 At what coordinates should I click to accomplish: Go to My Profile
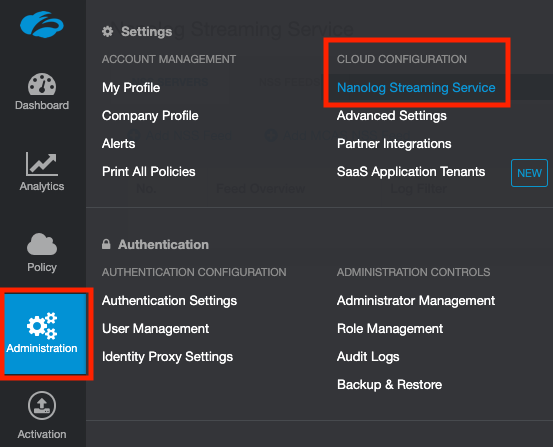131,87
